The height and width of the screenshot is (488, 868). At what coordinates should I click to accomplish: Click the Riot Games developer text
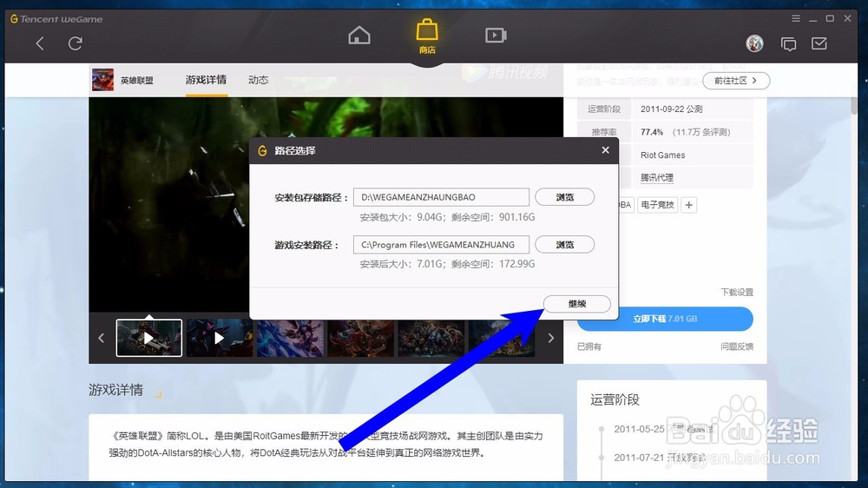(662, 155)
